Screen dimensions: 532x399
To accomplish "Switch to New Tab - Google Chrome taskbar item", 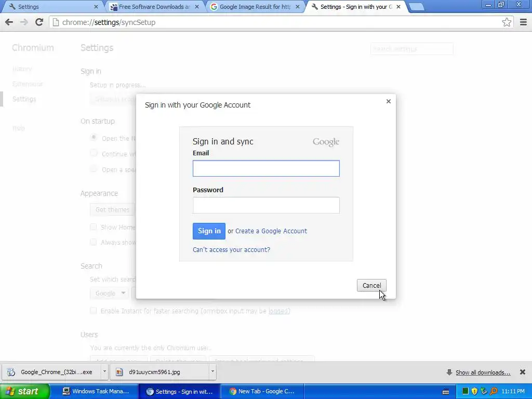I will [261, 392].
